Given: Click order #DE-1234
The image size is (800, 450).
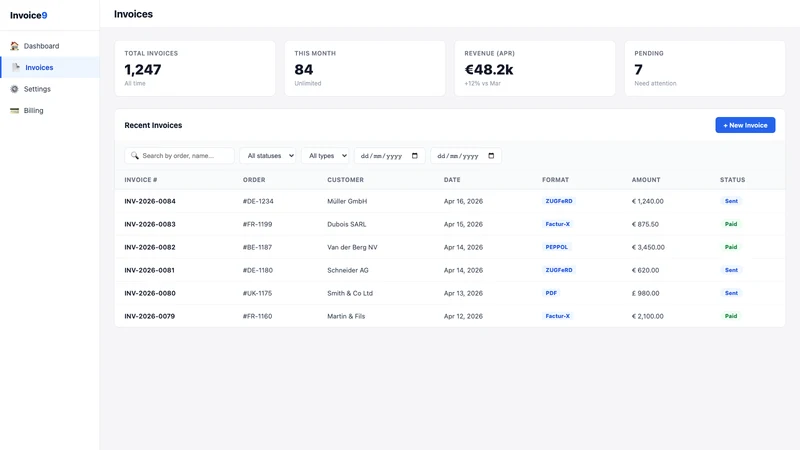Looking at the screenshot, I should pyautogui.click(x=258, y=201).
